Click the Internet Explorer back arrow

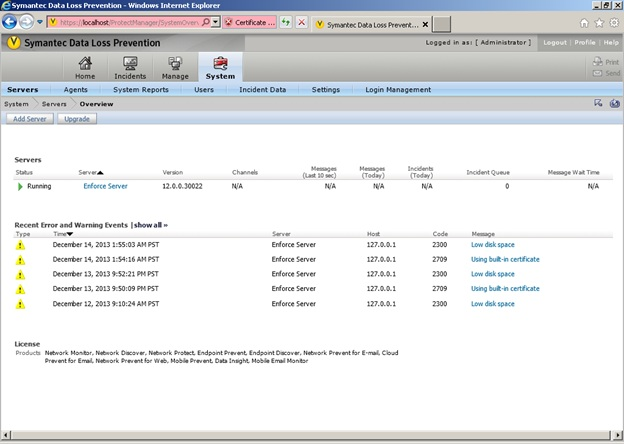click(x=11, y=22)
